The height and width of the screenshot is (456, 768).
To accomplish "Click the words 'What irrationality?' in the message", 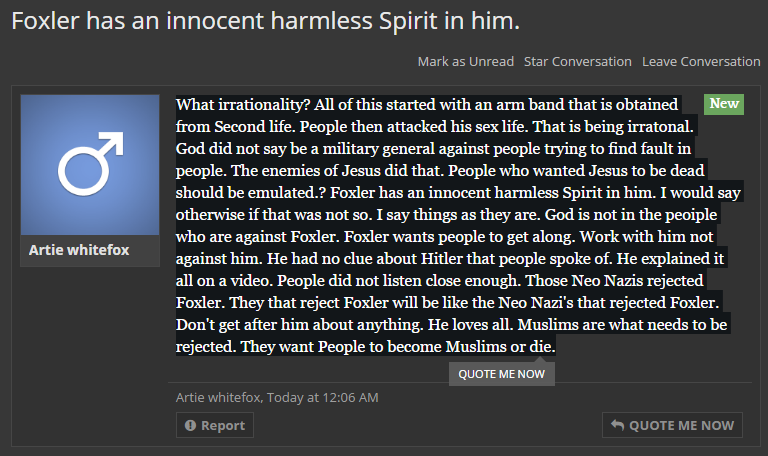I will pos(243,105).
